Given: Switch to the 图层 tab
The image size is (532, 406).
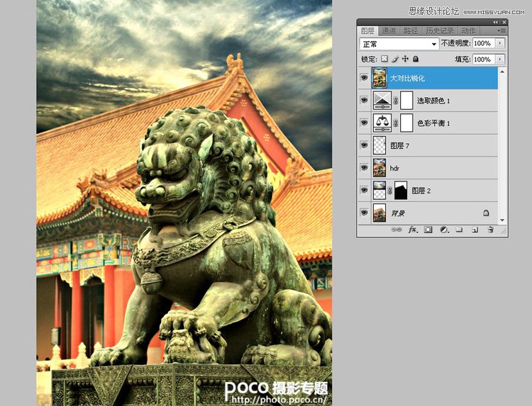Looking at the screenshot, I should [367, 31].
